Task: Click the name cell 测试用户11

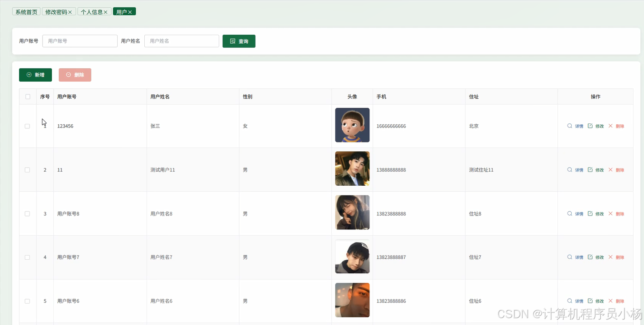Action: click(x=163, y=170)
